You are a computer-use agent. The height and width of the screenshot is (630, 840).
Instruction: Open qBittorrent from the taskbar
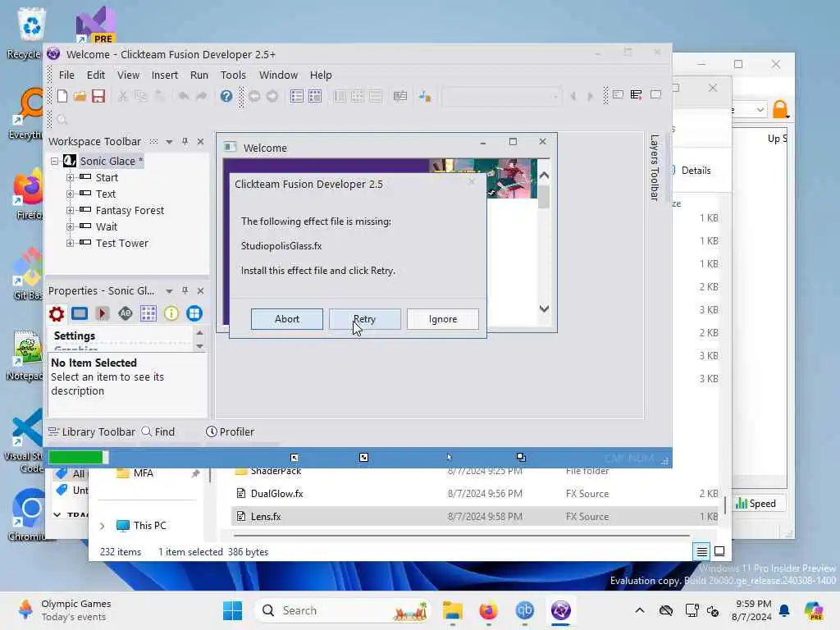pyautogui.click(x=524, y=610)
